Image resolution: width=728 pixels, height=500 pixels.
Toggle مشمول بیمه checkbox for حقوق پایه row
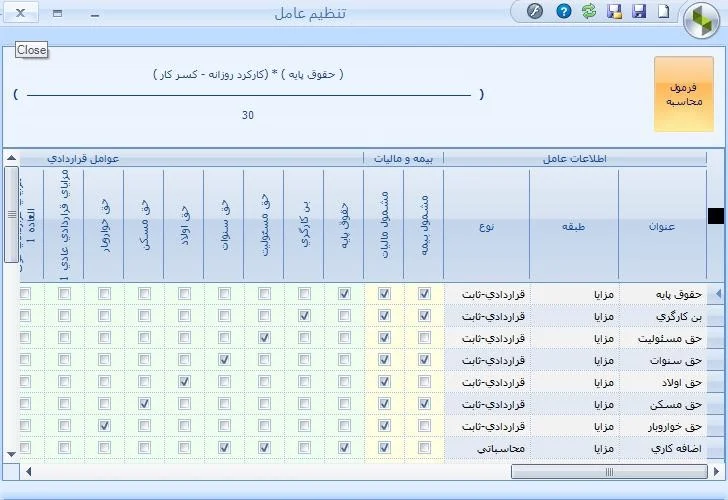(x=424, y=293)
